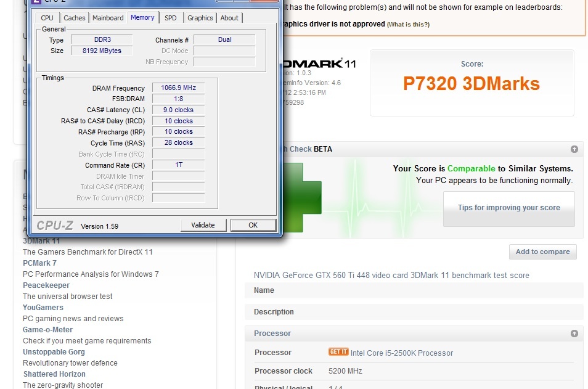The width and height of the screenshot is (588, 389).
Task: Click the tRP 10 clocks value
Action: (179, 132)
